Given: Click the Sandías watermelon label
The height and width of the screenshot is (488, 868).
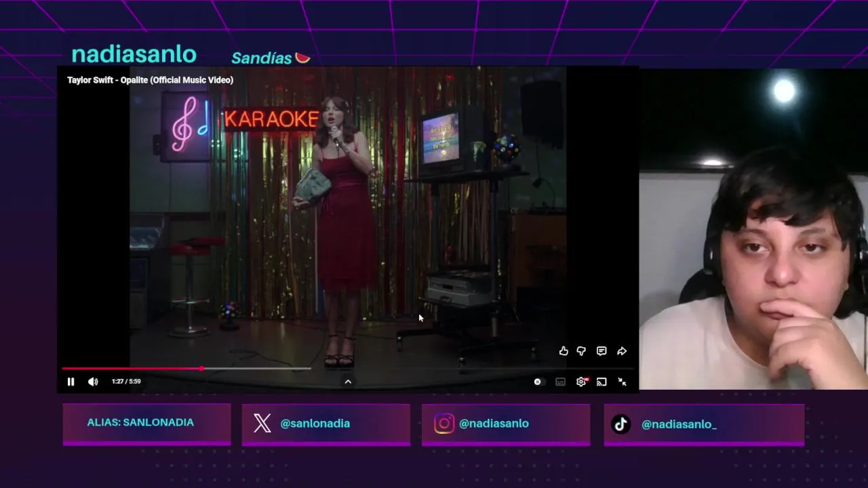Looking at the screenshot, I should click(271, 58).
